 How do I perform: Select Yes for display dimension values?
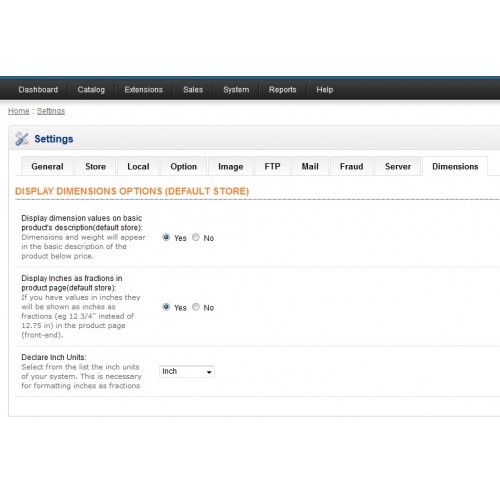tap(166, 237)
